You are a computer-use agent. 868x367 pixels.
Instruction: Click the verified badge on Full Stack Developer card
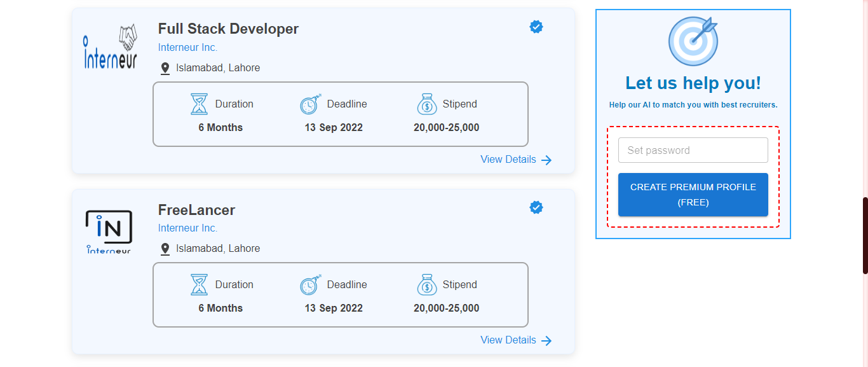tap(536, 27)
